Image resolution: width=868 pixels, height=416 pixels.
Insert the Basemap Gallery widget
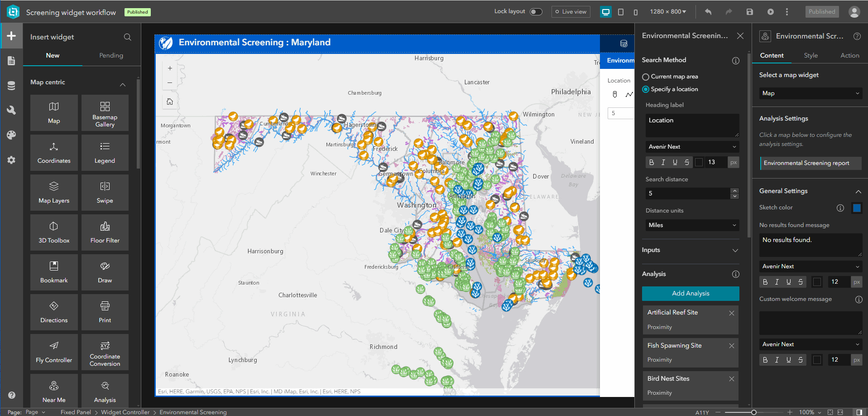[105, 112]
